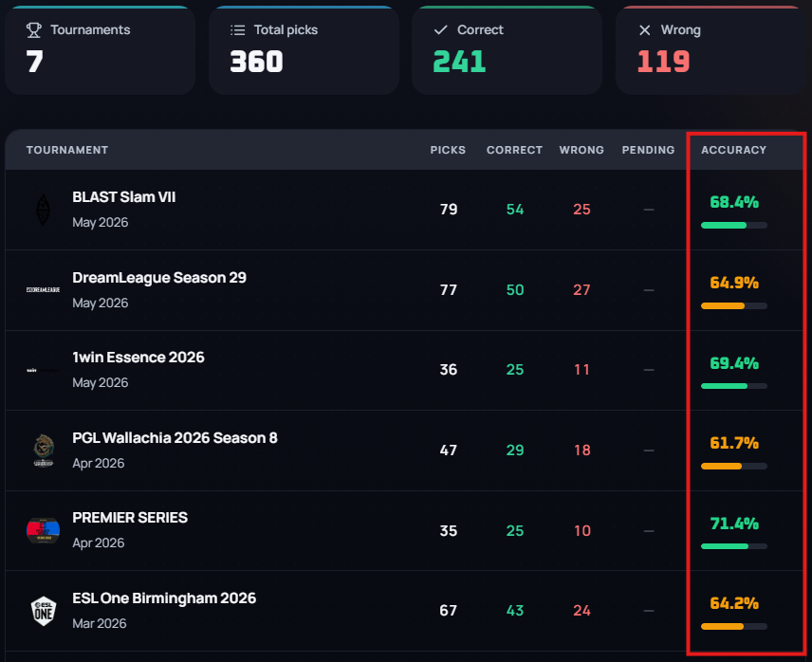
Task: Sort table by ACCURACY column header
Action: [733, 150]
